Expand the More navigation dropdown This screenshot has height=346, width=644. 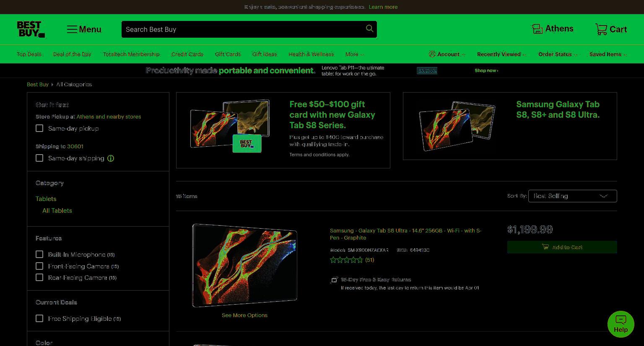[x=355, y=54]
